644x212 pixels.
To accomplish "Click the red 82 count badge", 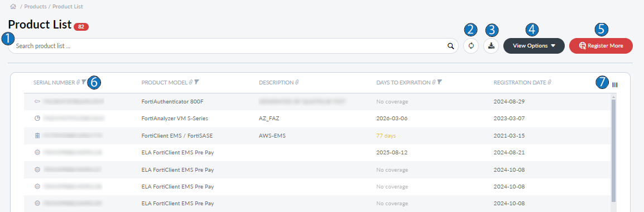I will (x=81, y=27).
